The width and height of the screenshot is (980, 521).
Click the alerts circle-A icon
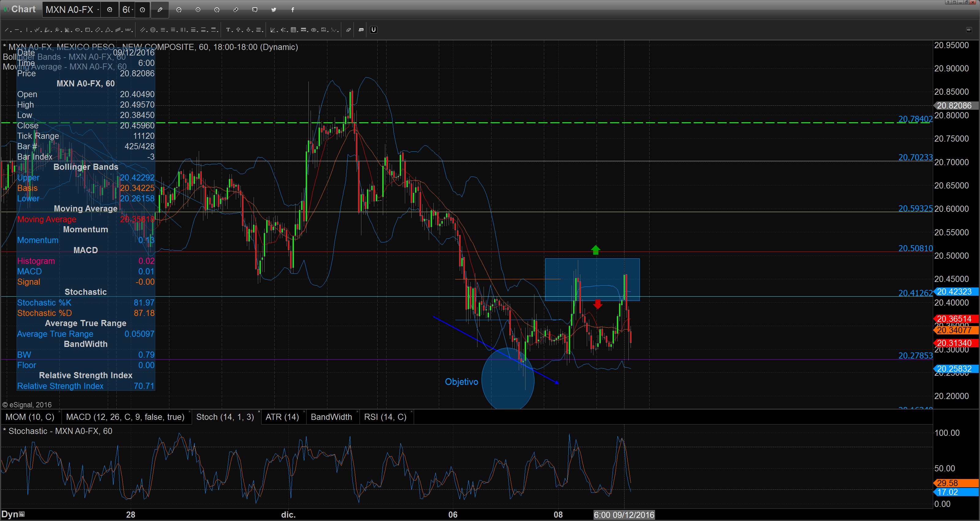pyautogui.click(x=217, y=10)
